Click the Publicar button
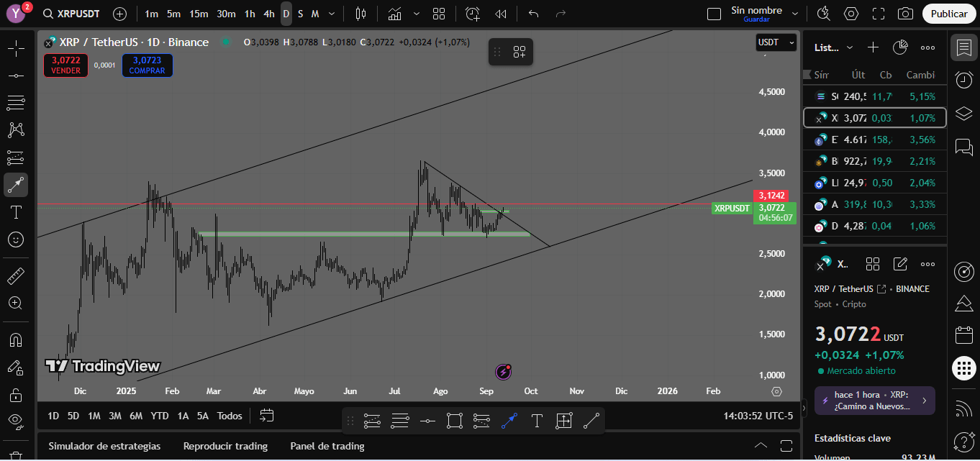The width and height of the screenshot is (980, 461). pos(949,14)
